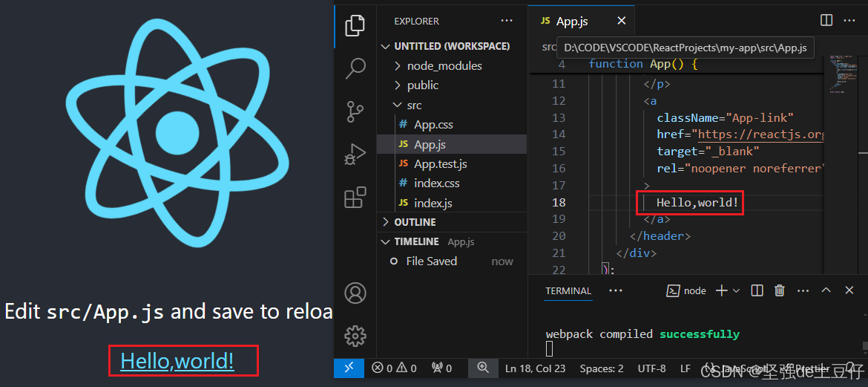Open App.css in the explorer

pyautogui.click(x=452, y=125)
